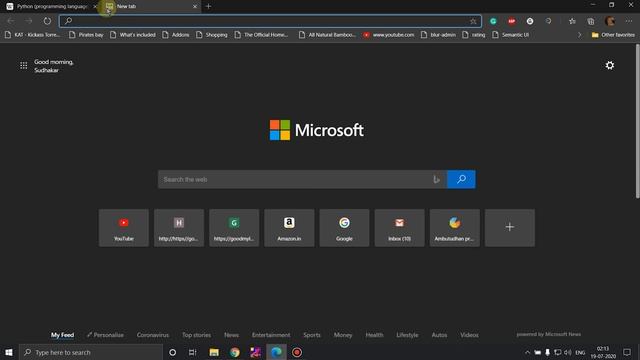
Task: Show hidden system tray icons
Action: 527,352
